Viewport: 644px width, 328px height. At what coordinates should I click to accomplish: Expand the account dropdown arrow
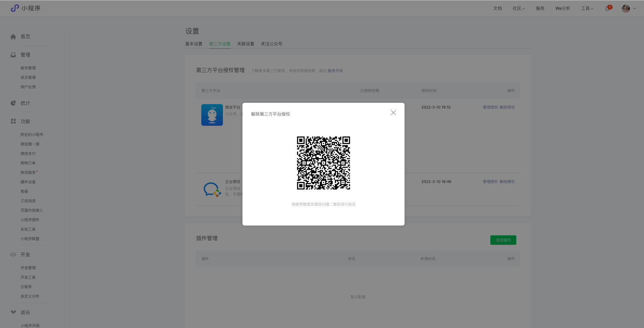pyautogui.click(x=635, y=9)
